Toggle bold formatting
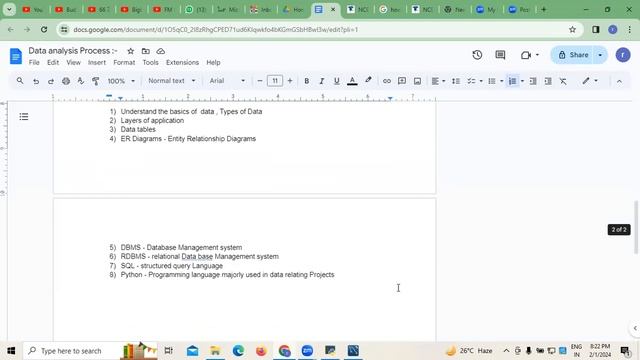Viewport: 640px width, 360px height. point(307,81)
